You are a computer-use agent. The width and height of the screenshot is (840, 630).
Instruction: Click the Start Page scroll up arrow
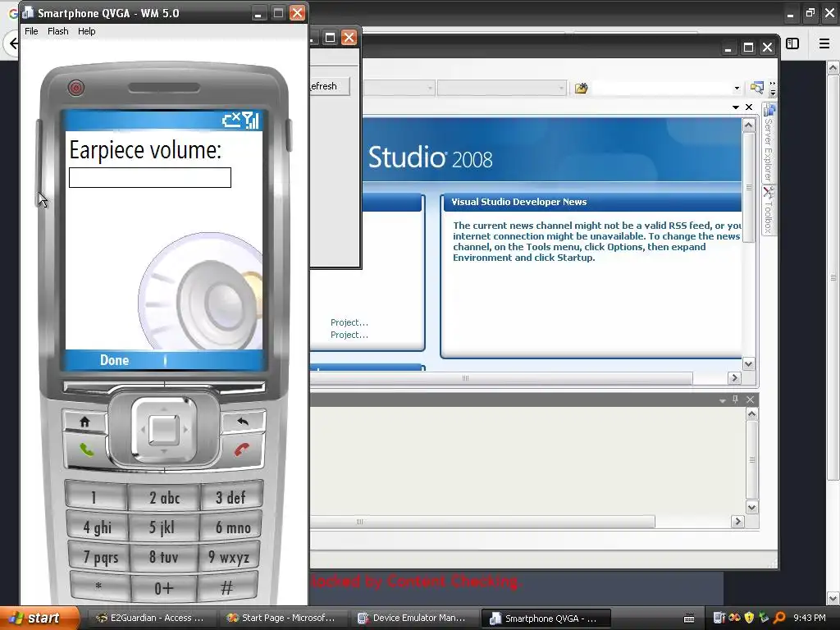pos(748,126)
